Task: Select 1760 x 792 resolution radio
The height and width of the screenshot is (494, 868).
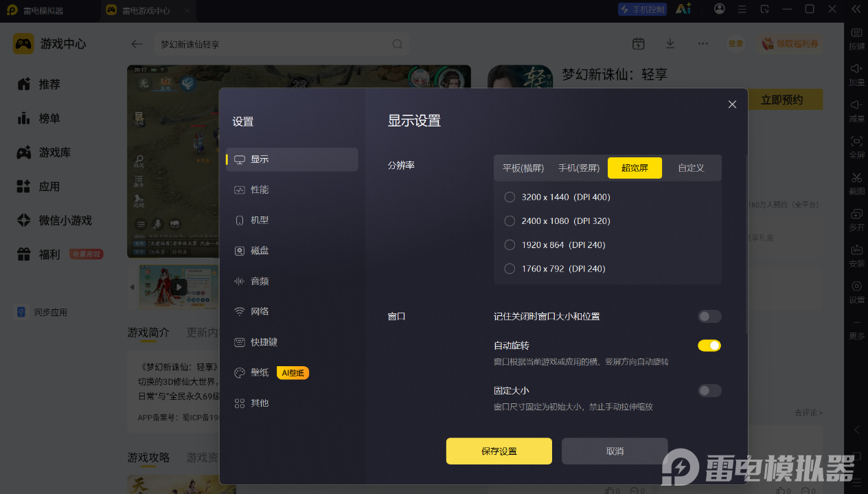Action: 510,269
